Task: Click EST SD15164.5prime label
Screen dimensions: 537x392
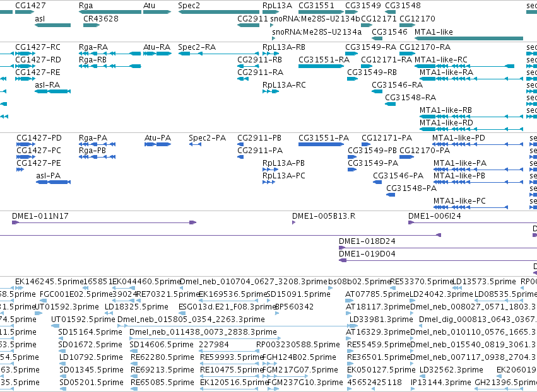Action: pyautogui.click(x=90, y=332)
